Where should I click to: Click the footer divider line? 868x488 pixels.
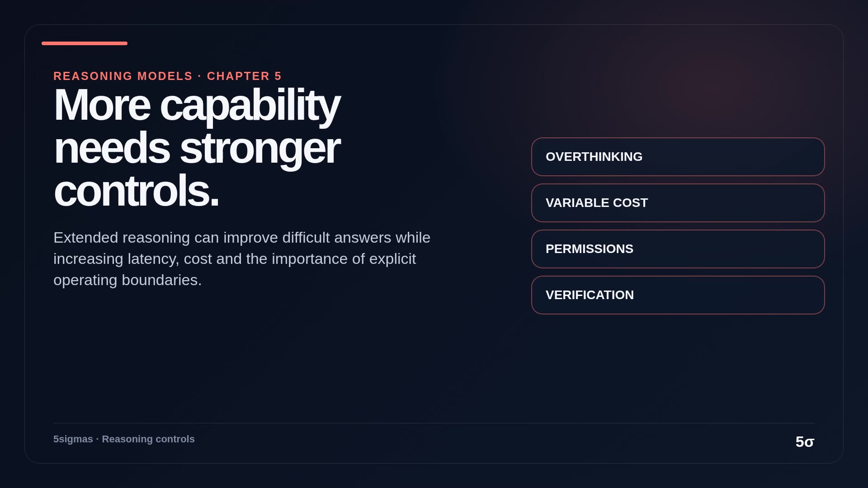coord(434,423)
